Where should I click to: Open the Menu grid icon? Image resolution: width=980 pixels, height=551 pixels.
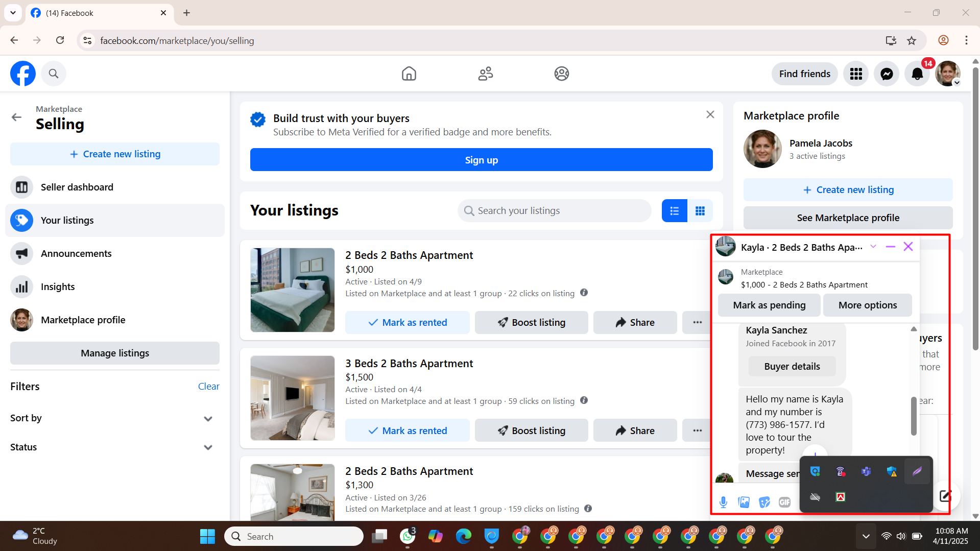coord(856,74)
